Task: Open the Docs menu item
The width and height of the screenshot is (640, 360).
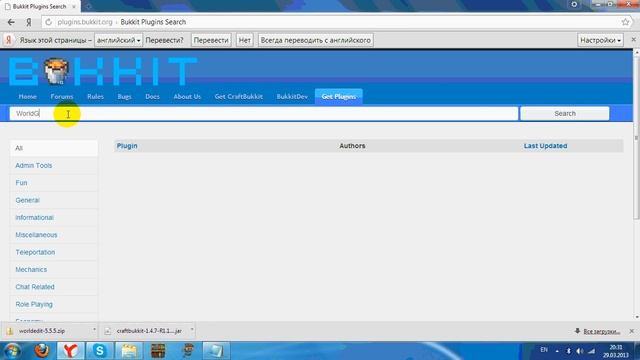Action: [x=152, y=96]
